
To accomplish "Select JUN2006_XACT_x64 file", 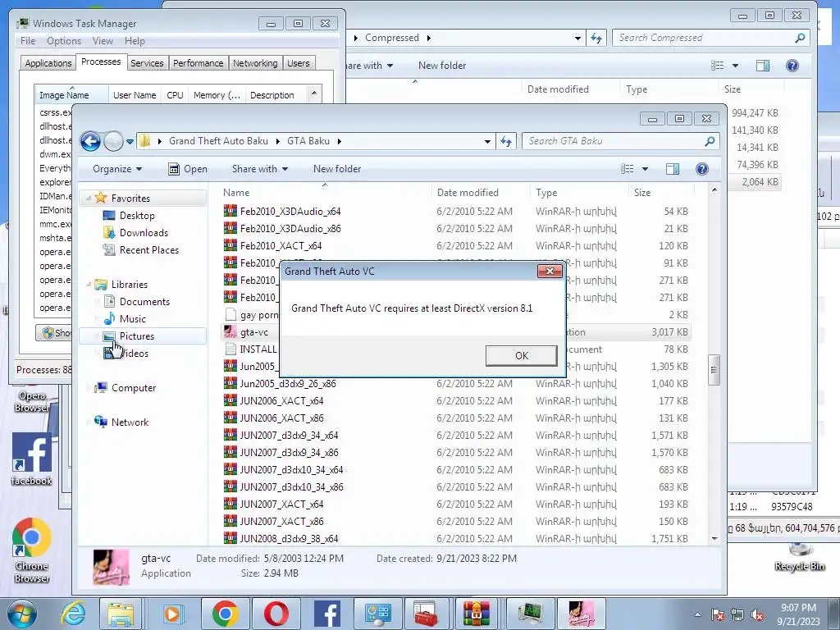I will 281,400.
